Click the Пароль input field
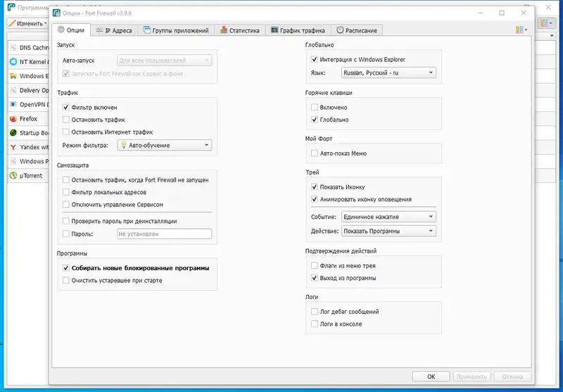This screenshot has height=392, width=563. click(x=165, y=234)
